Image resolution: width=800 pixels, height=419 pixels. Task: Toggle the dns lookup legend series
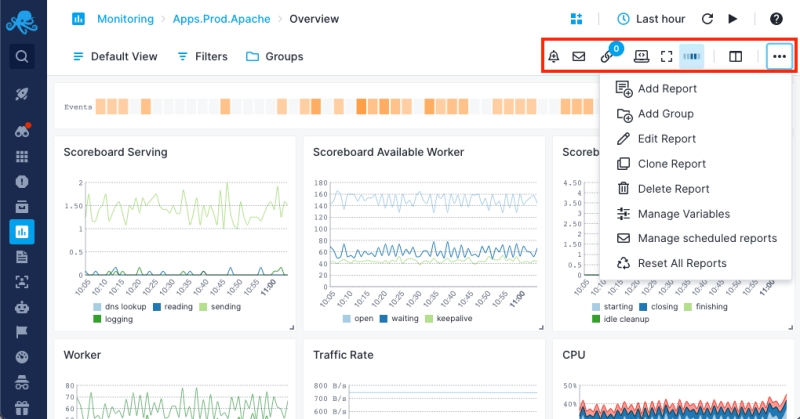[120, 307]
